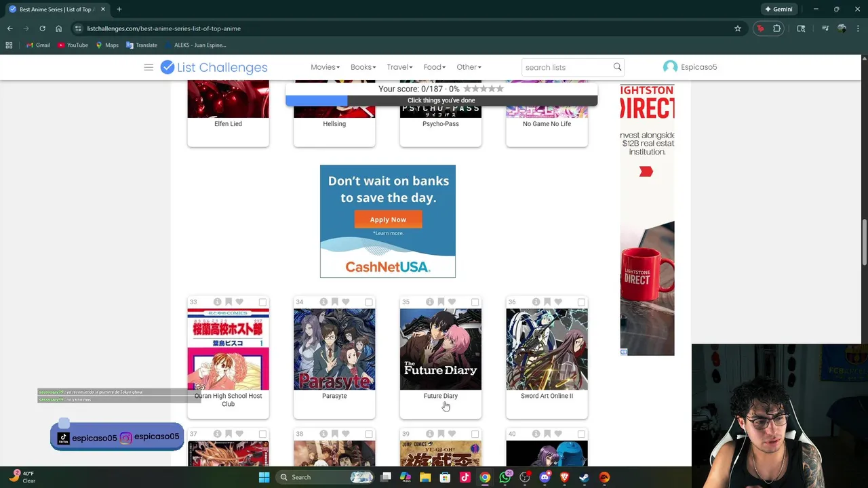Bookmark the Parasyte card
The height and width of the screenshot is (488, 868).
click(x=334, y=302)
